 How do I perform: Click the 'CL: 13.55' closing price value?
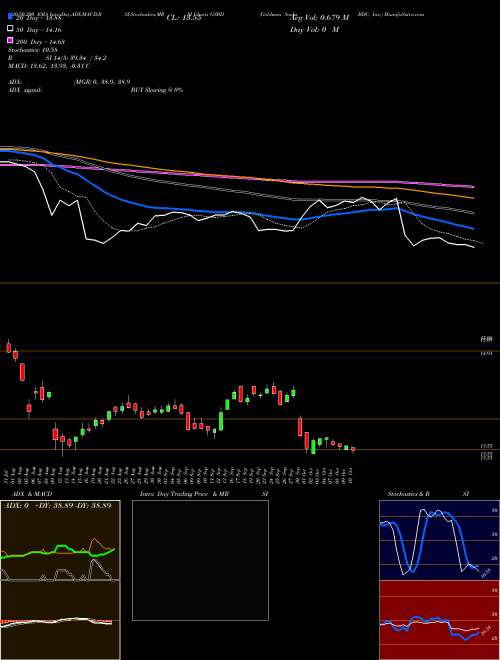click(184, 18)
